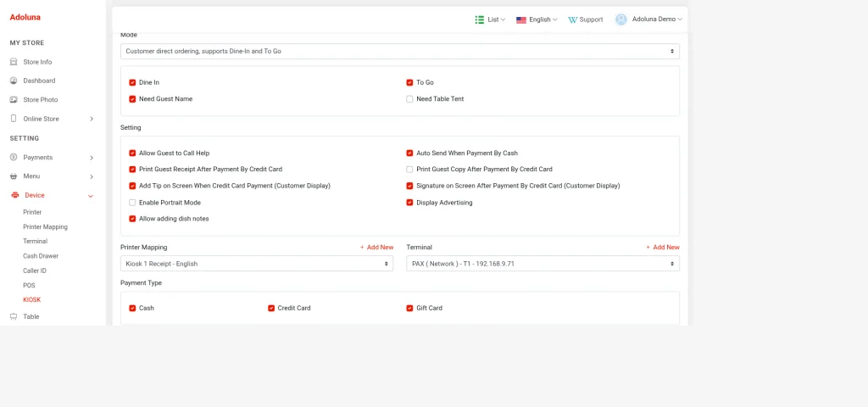Image resolution: width=868 pixels, height=407 pixels.
Task: Add New printer mapping
Action: click(x=376, y=248)
